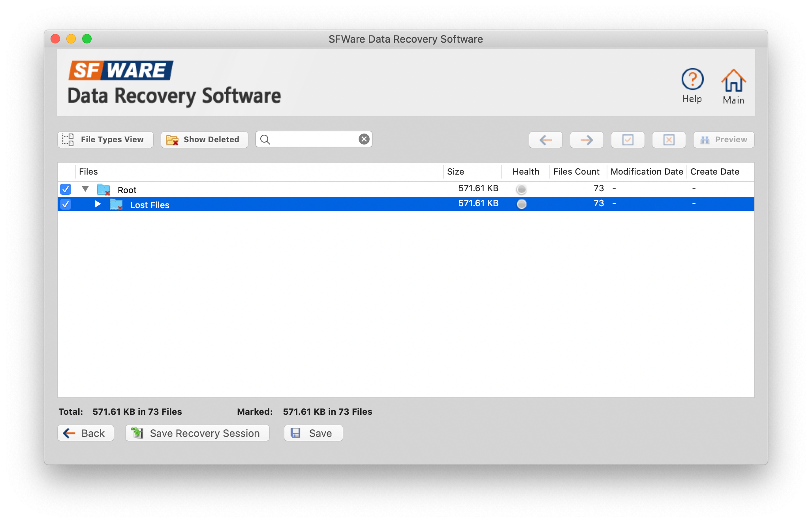Close the window with red button

click(55, 39)
